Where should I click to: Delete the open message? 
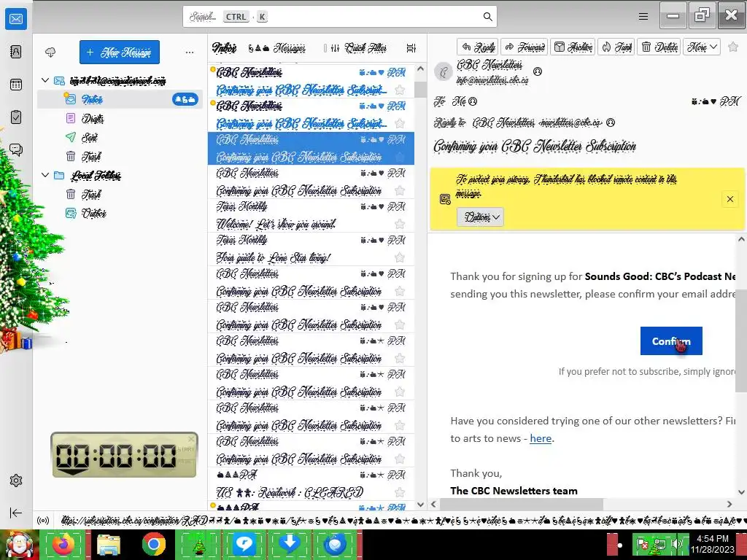659,47
